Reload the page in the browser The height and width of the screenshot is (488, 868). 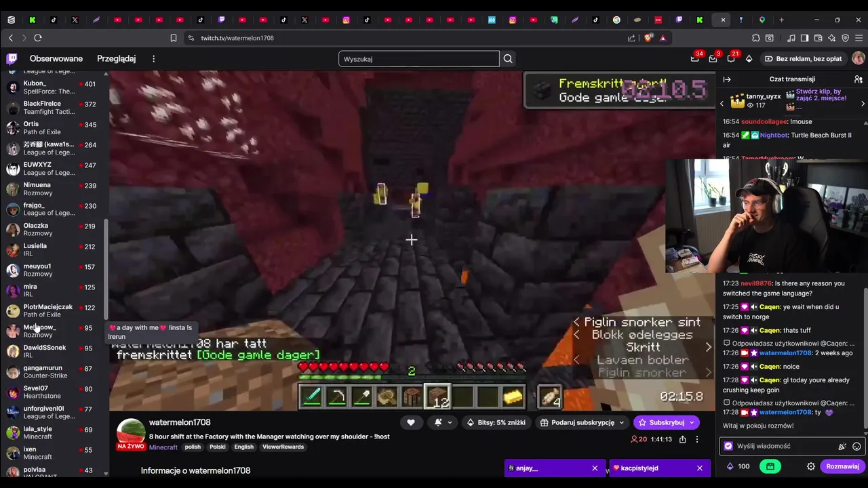(x=38, y=38)
